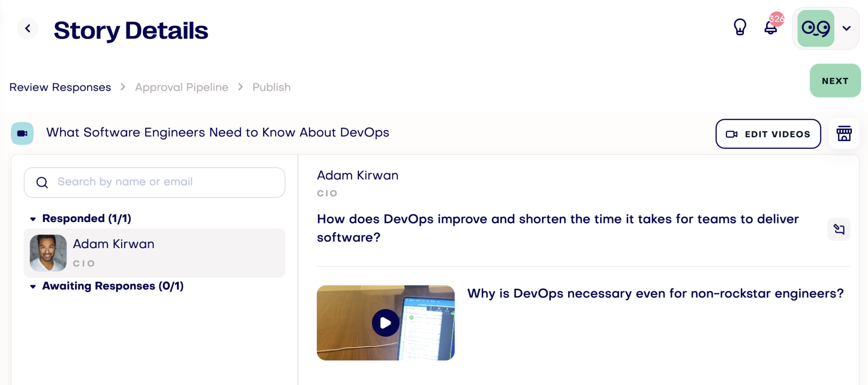Screen dimensions: 868x385
Task: Select the Review Responses step
Action: tap(60, 87)
